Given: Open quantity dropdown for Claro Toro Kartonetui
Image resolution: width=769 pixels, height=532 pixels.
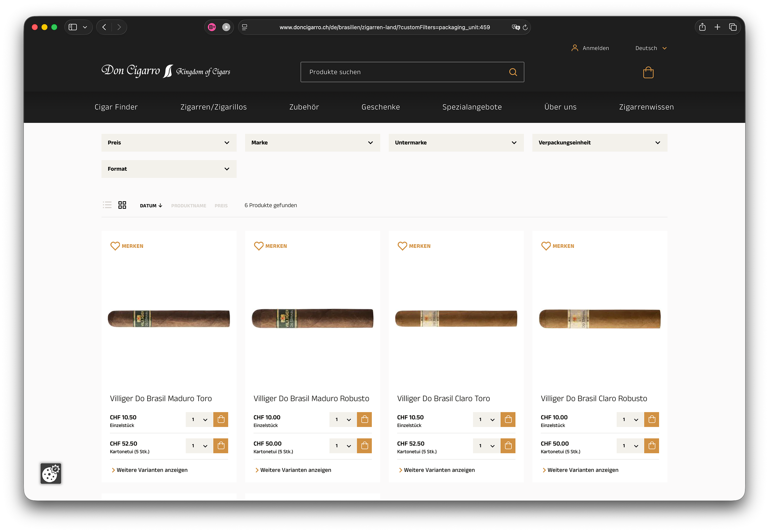Looking at the screenshot, I should pyautogui.click(x=486, y=446).
